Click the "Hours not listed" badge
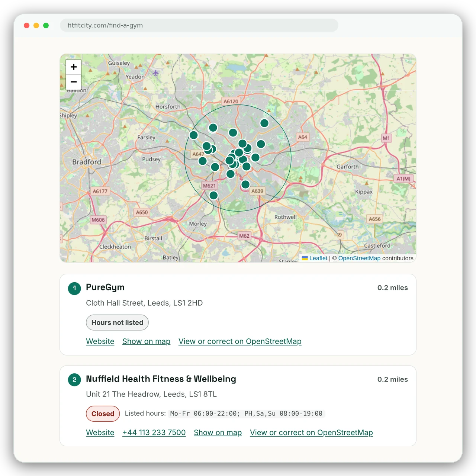 117,322
